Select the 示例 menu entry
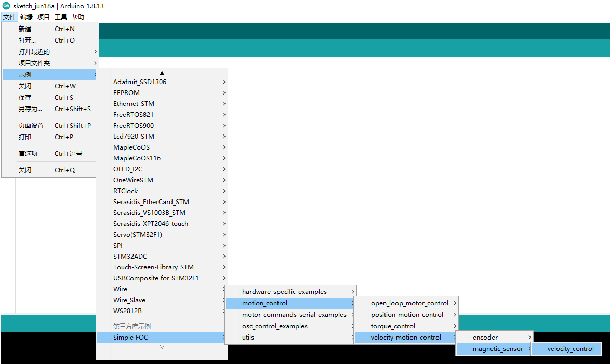Screen dimensions: 610x364 point(50,75)
